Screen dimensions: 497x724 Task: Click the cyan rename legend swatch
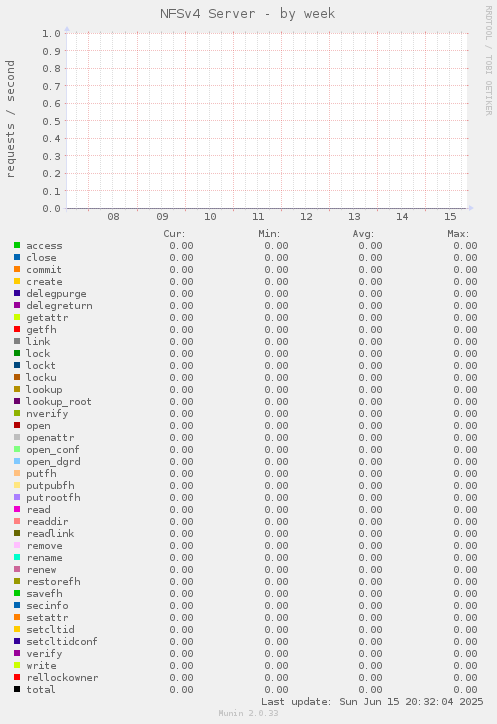click(x=17, y=557)
